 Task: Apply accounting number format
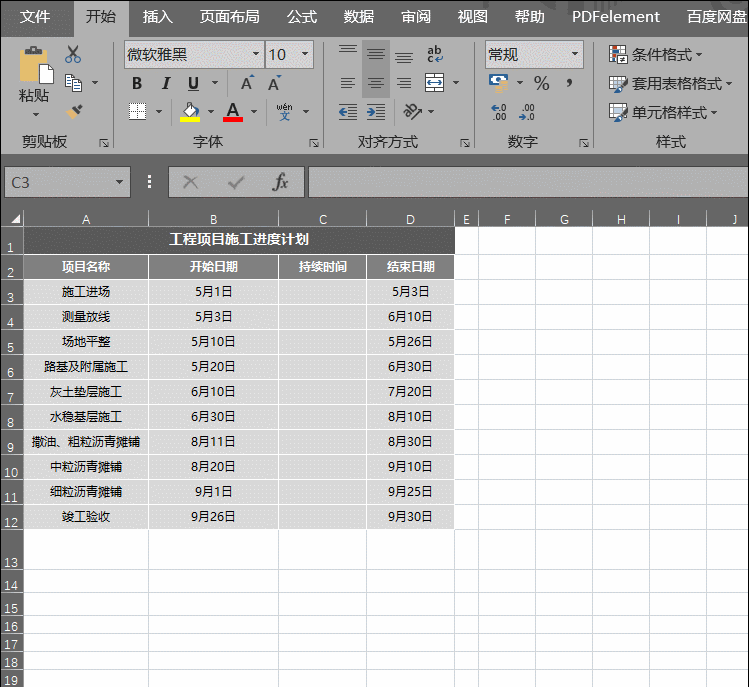pos(498,83)
